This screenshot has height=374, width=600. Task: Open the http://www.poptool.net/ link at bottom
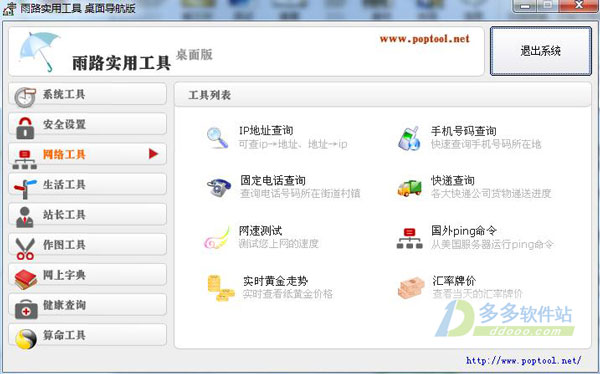coord(523,360)
